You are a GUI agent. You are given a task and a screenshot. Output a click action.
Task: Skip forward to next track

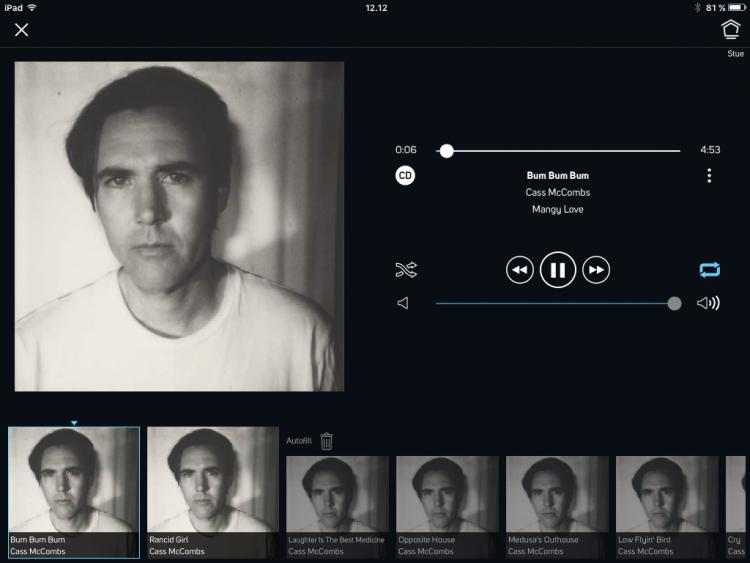point(596,270)
